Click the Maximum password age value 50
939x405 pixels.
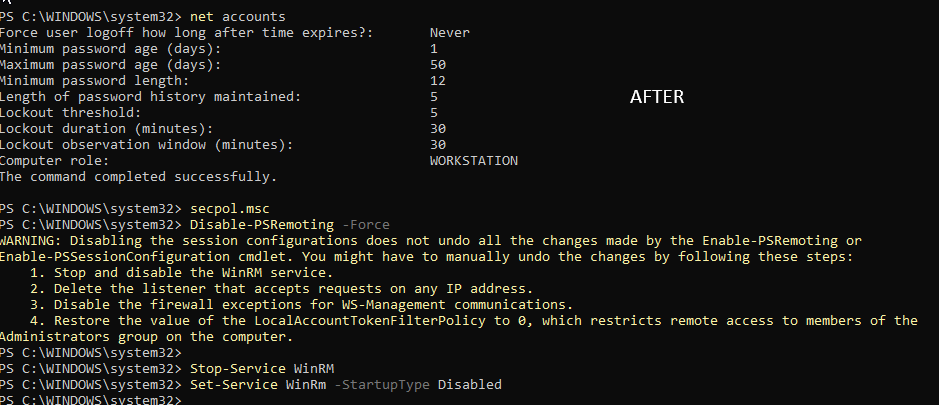(x=437, y=65)
